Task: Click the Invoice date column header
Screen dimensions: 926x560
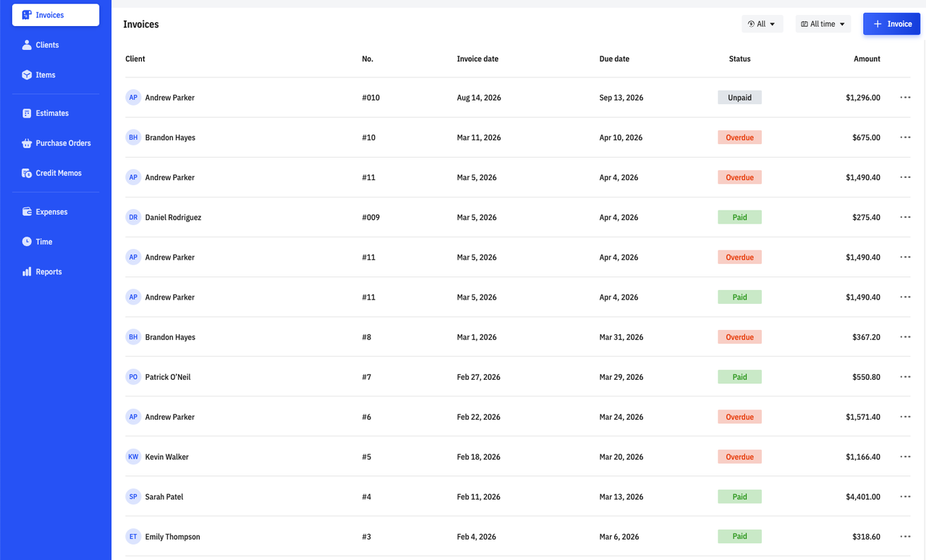Action: coord(477,59)
